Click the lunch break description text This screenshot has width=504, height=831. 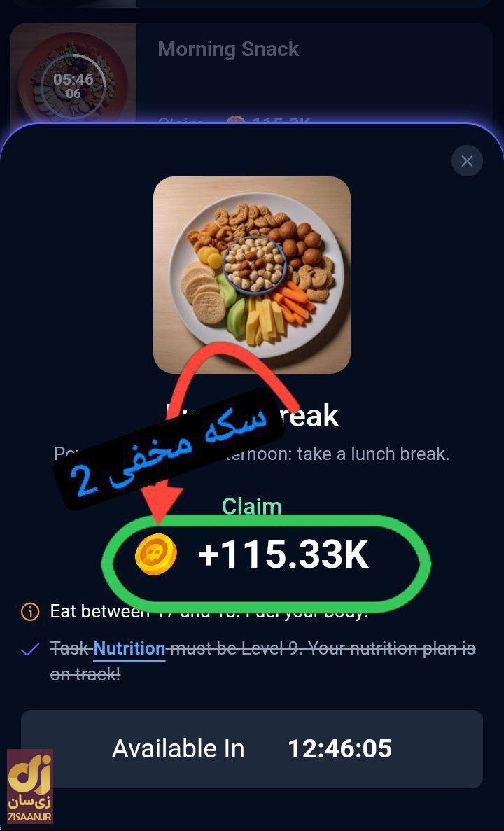click(252, 454)
